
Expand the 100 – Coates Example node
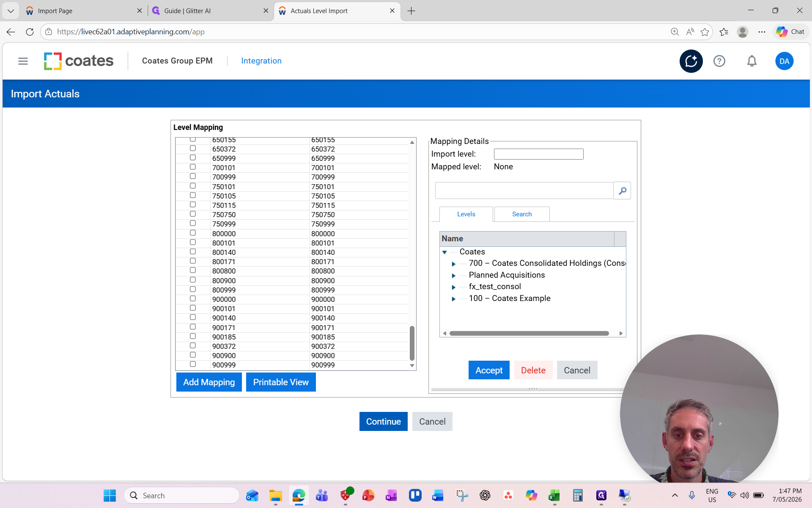click(454, 299)
